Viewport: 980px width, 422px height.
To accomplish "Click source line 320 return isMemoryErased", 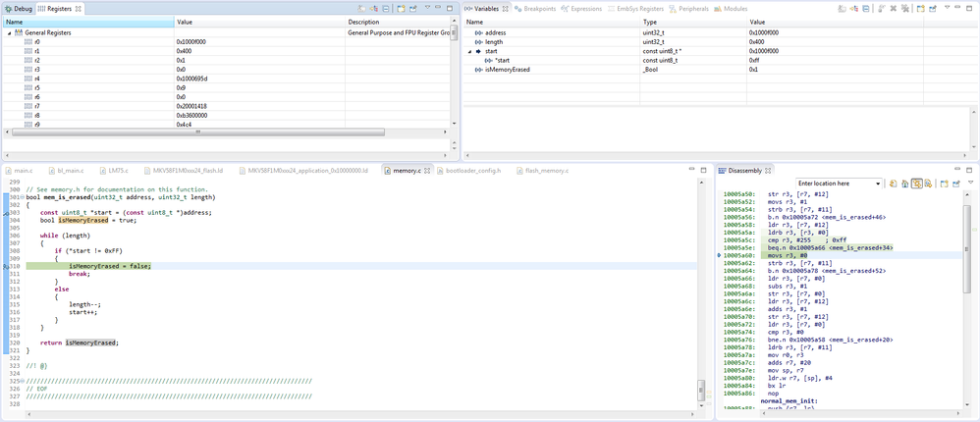I will click(x=79, y=343).
